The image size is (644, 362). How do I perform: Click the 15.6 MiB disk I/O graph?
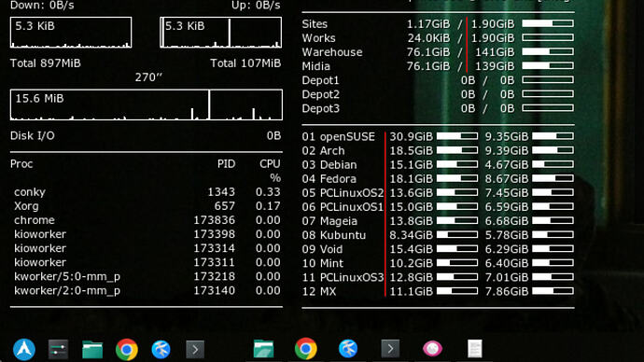click(147, 104)
